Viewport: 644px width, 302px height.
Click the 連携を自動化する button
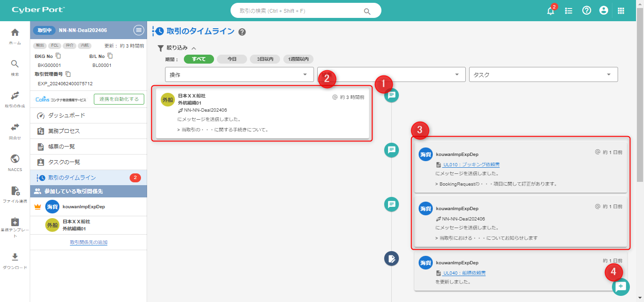pyautogui.click(x=119, y=99)
